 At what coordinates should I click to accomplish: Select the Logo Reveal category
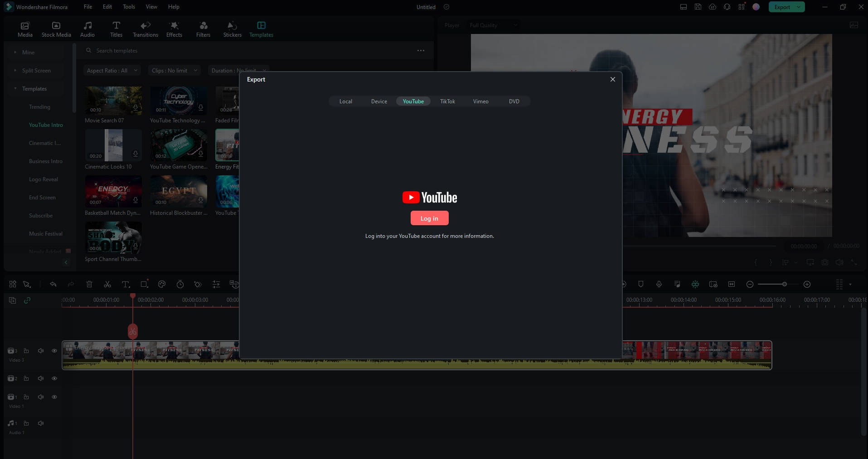[43, 179]
